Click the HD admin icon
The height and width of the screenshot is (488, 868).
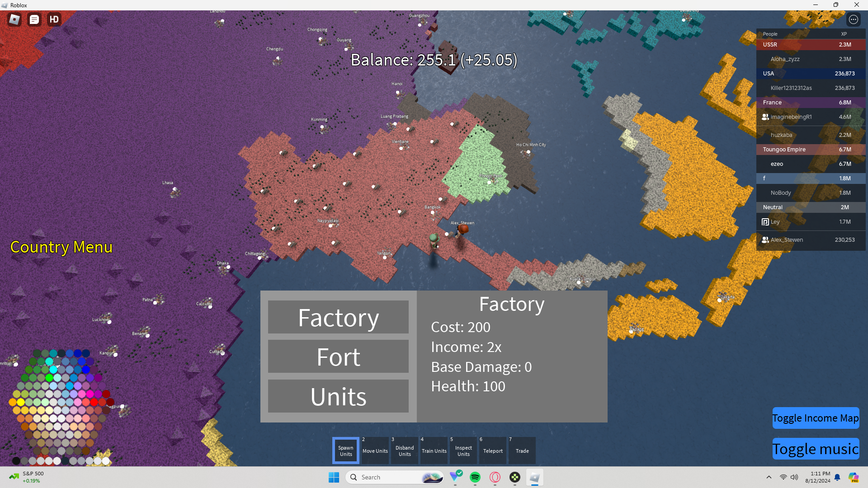pyautogui.click(x=54, y=19)
